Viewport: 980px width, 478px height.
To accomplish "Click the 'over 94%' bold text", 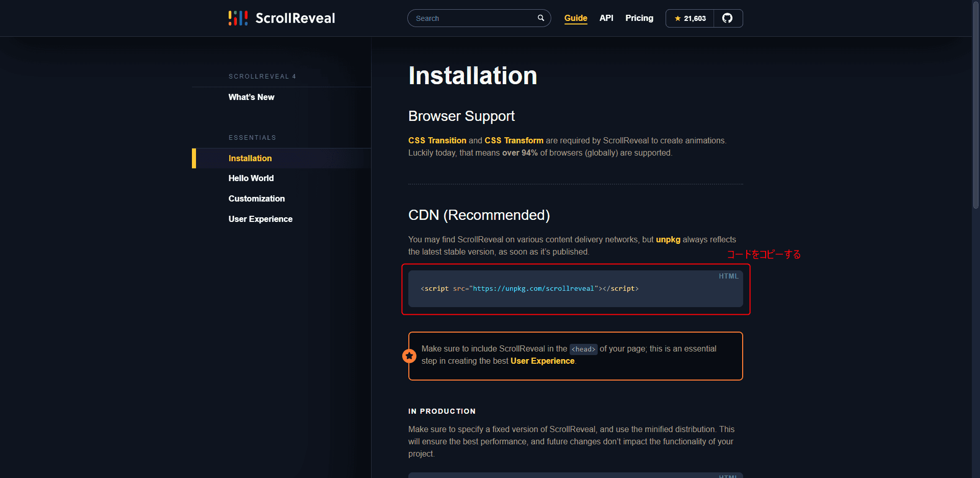I will click(x=520, y=153).
